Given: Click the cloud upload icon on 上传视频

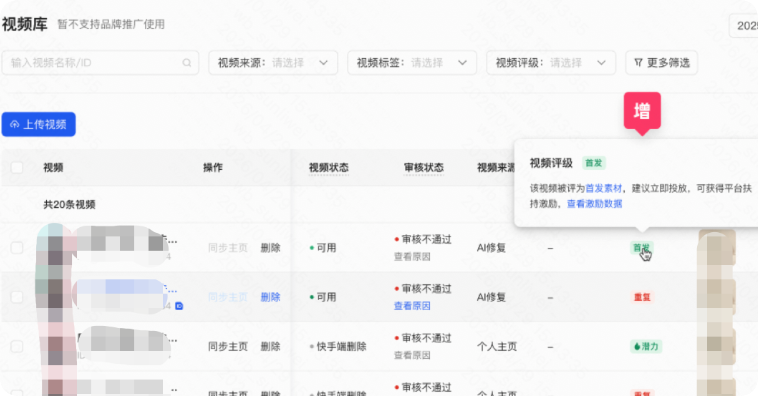Looking at the screenshot, I should [15, 124].
